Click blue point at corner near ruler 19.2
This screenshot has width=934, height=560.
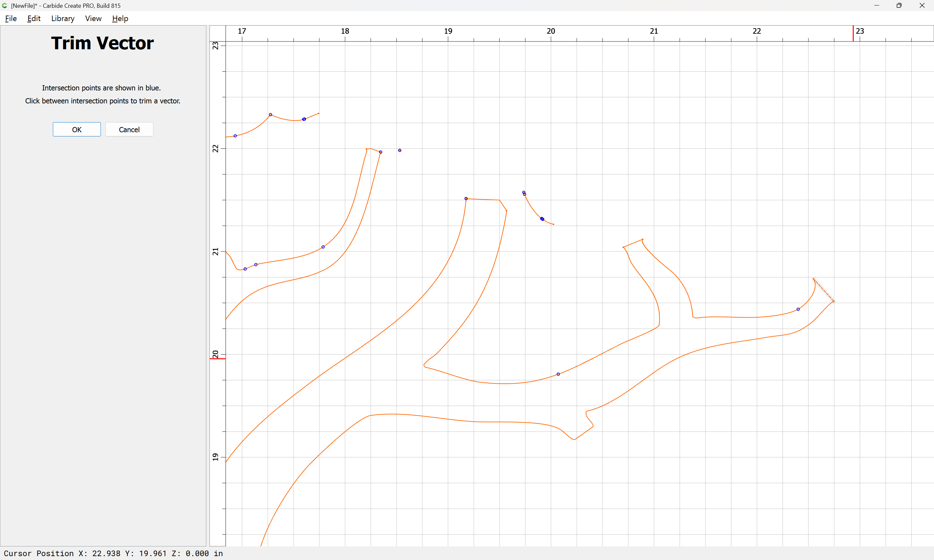pos(466,198)
